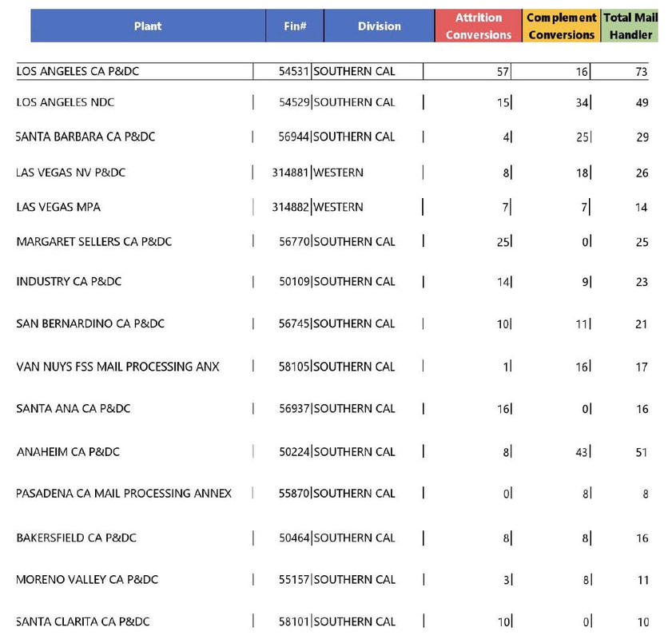The width and height of the screenshot is (672, 639).
Task: Select the BAKERSFIELD CA P&DC cell
Action: (76, 538)
